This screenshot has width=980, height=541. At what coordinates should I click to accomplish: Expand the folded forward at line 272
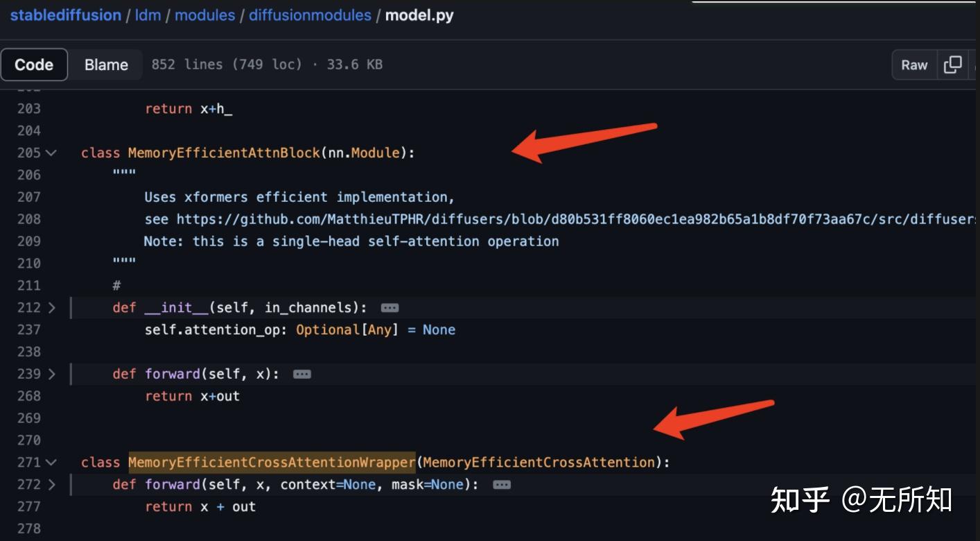tap(51, 484)
